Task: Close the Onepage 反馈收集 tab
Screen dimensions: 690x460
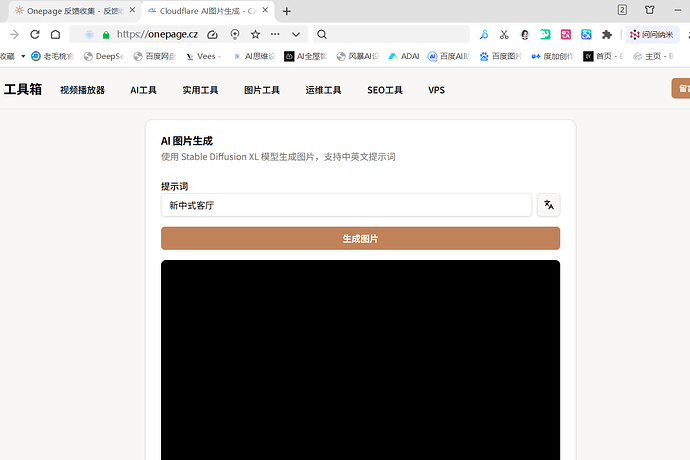Action: 132,10
